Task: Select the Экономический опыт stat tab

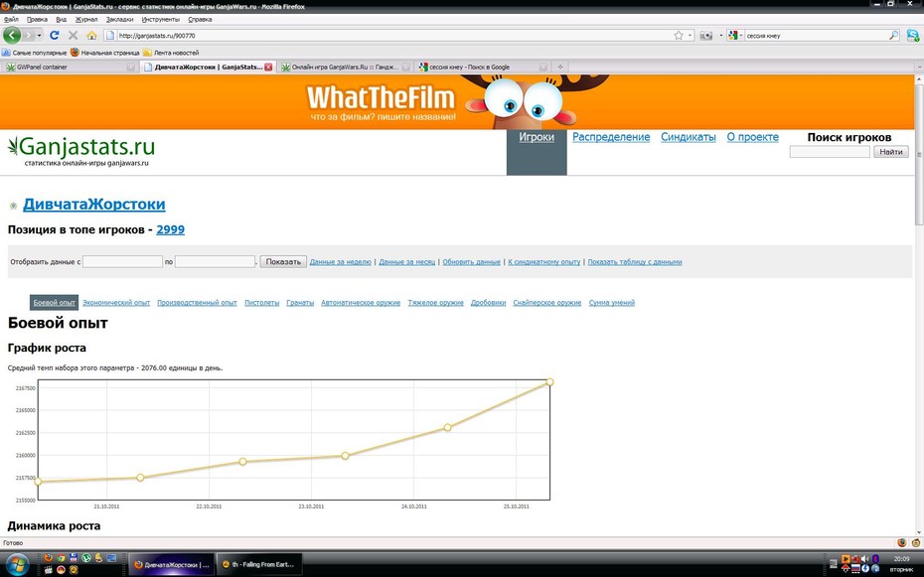Action: [x=116, y=303]
